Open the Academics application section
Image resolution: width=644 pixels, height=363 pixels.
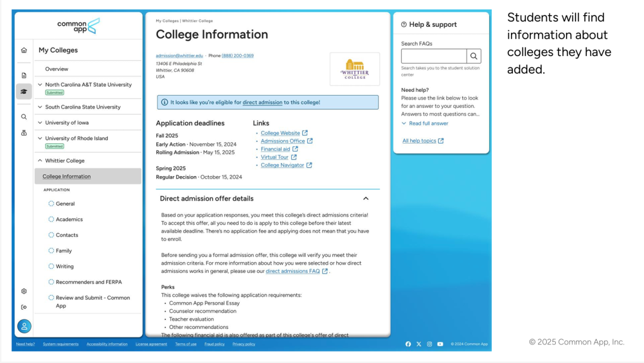coord(69,220)
